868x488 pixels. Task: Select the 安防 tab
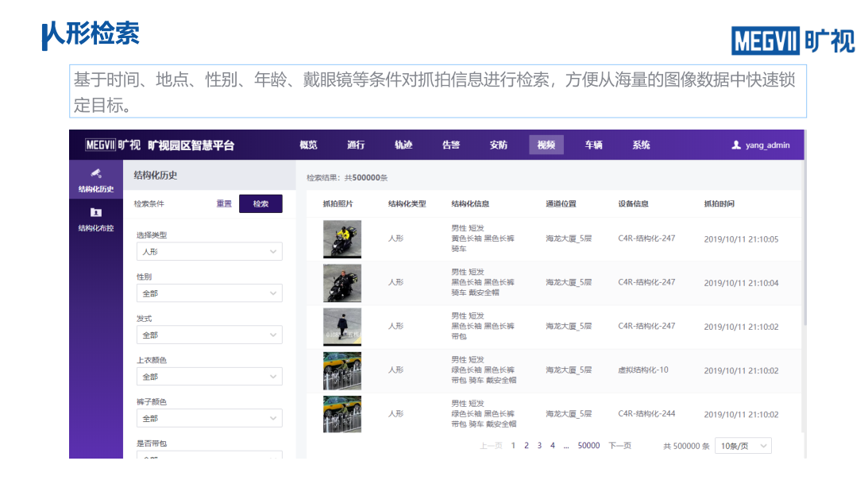click(498, 145)
